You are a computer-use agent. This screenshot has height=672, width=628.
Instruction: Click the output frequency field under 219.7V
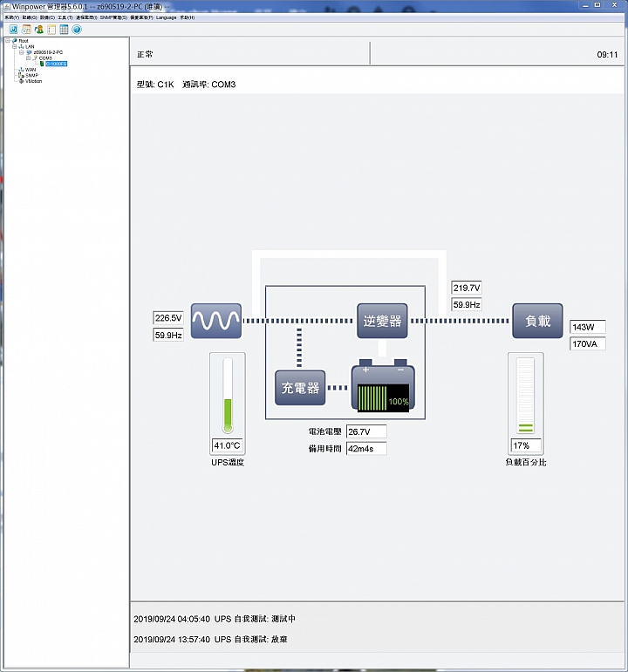467,305
